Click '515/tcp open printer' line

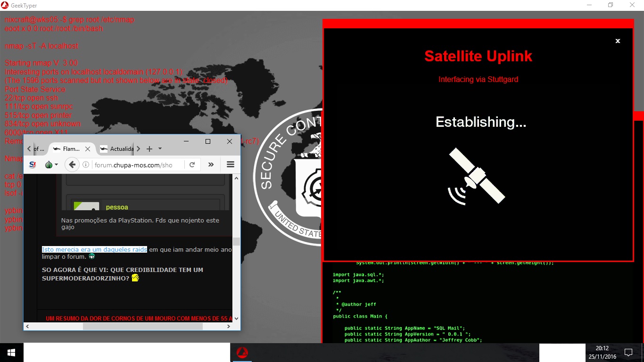coord(38,115)
